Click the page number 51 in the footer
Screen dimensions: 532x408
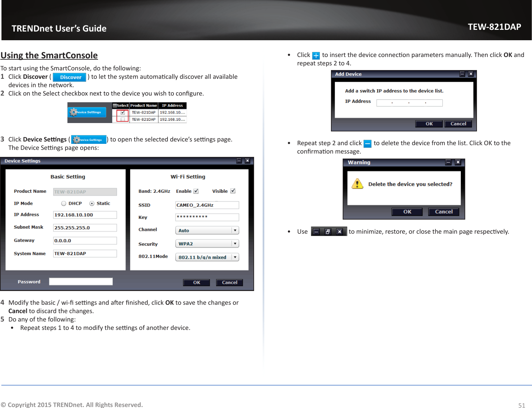522,405
